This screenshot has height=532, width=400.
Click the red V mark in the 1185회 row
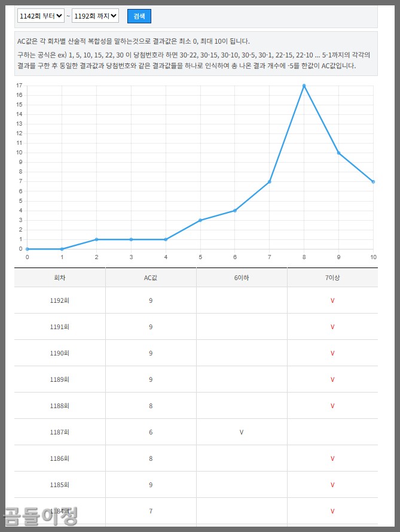(332, 485)
